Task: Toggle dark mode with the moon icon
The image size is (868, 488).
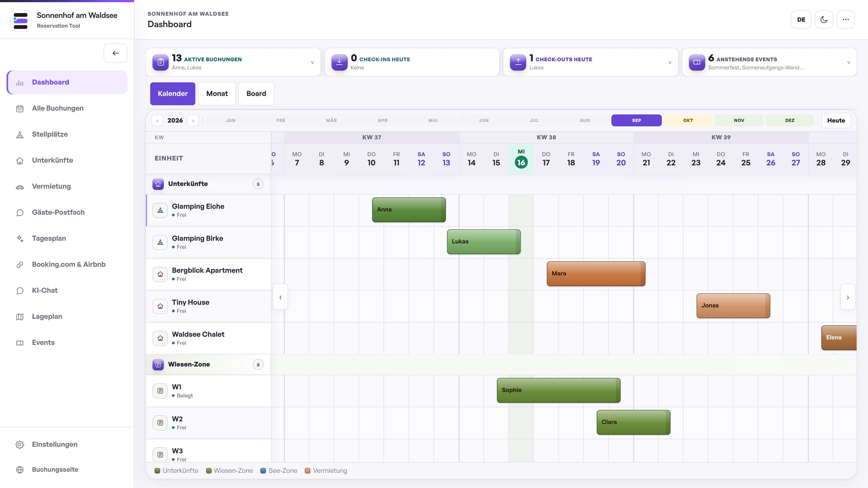Action: tap(824, 20)
